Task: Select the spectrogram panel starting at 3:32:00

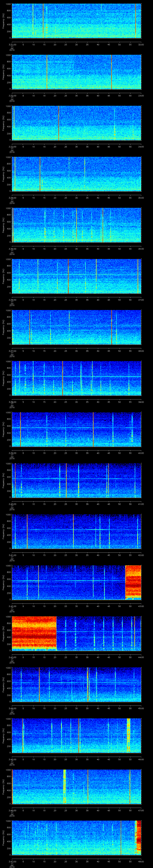Action: click(77, 72)
